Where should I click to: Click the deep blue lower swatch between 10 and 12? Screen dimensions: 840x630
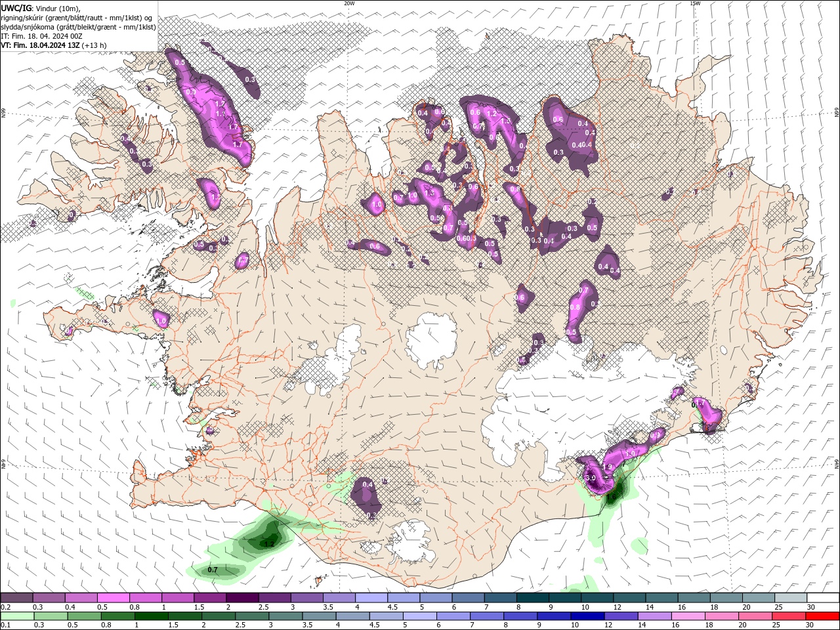587,616
